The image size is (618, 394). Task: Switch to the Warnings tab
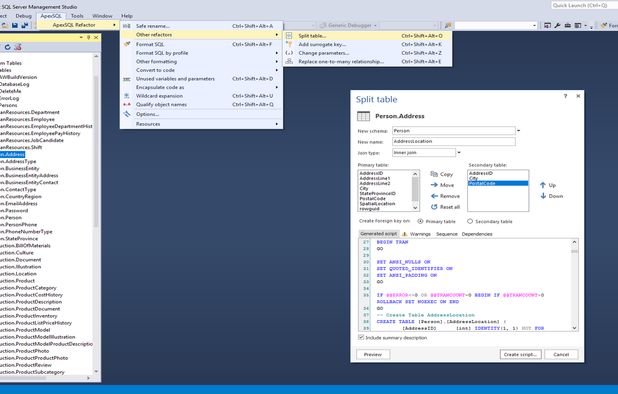coord(416,234)
